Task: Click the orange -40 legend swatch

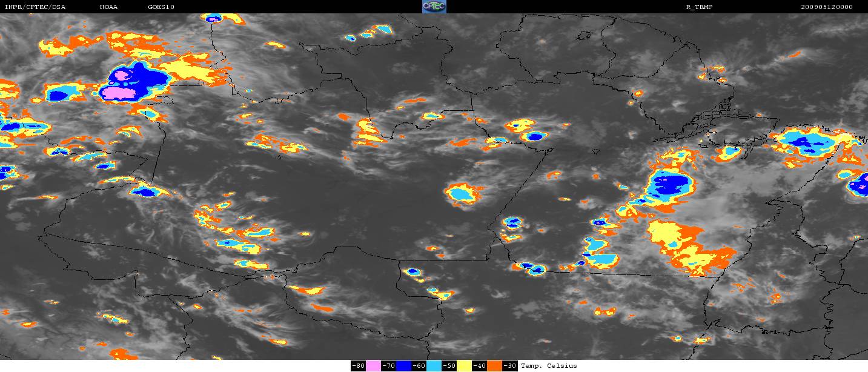Action: click(x=494, y=366)
